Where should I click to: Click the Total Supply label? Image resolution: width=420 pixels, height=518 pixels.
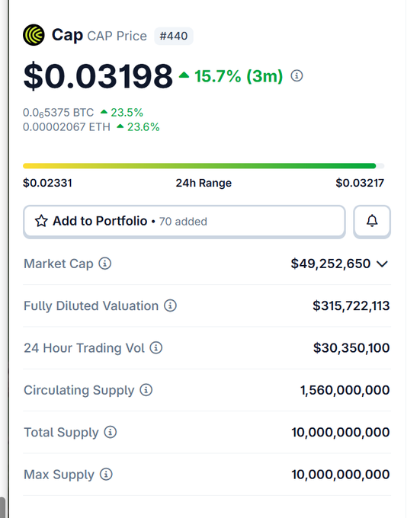coord(62,433)
